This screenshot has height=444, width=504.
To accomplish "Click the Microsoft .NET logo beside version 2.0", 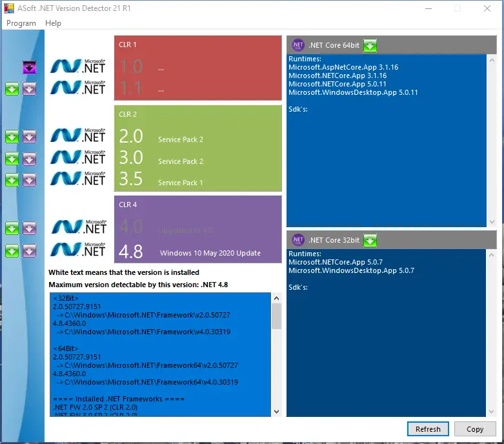I will tap(78, 136).
